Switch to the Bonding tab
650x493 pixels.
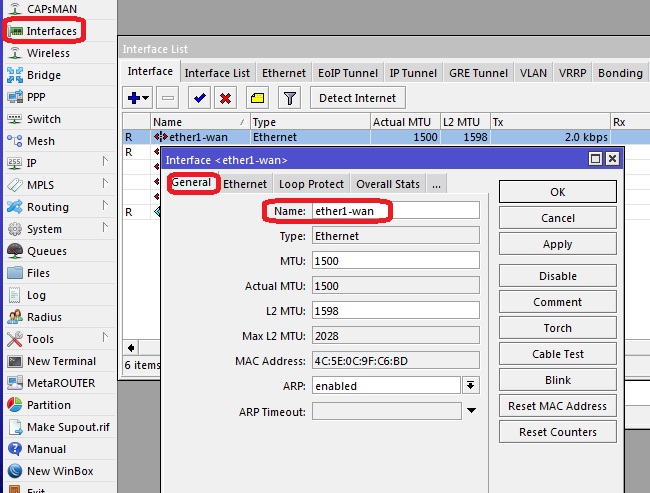tap(620, 73)
